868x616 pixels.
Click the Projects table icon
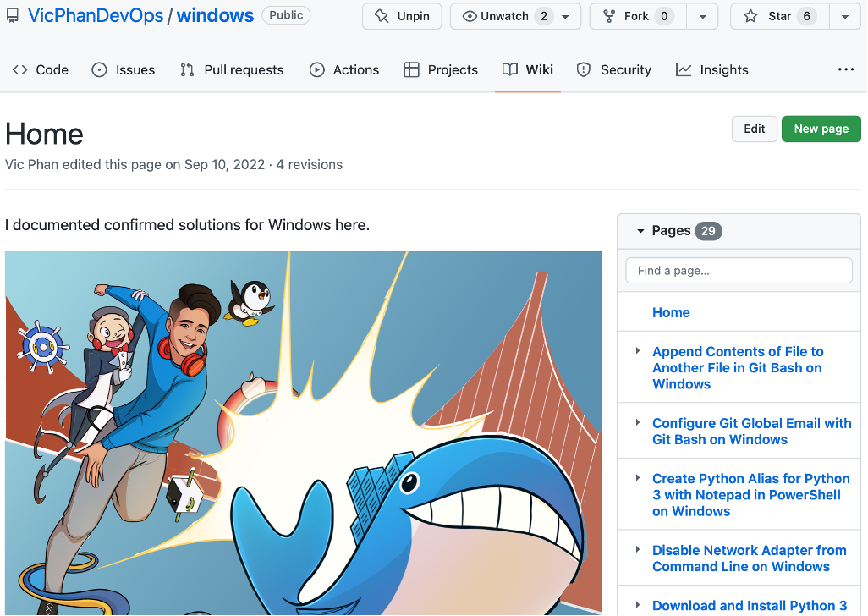coord(411,69)
